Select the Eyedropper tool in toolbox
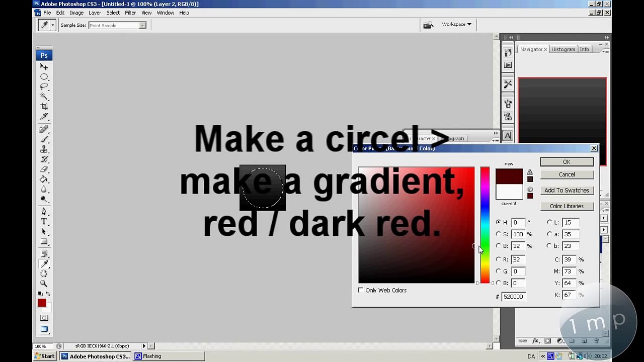 (x=44, y=264)
